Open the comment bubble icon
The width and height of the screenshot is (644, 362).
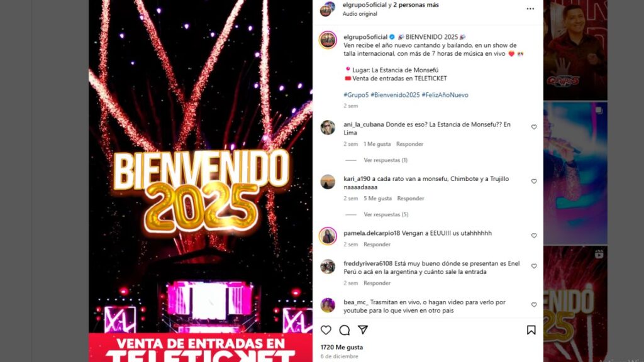344,330
